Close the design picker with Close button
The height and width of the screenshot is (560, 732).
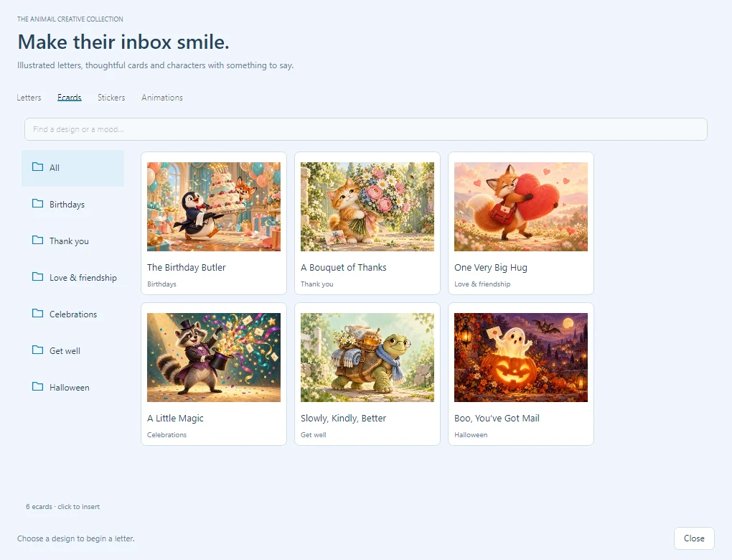coord(694,538)
